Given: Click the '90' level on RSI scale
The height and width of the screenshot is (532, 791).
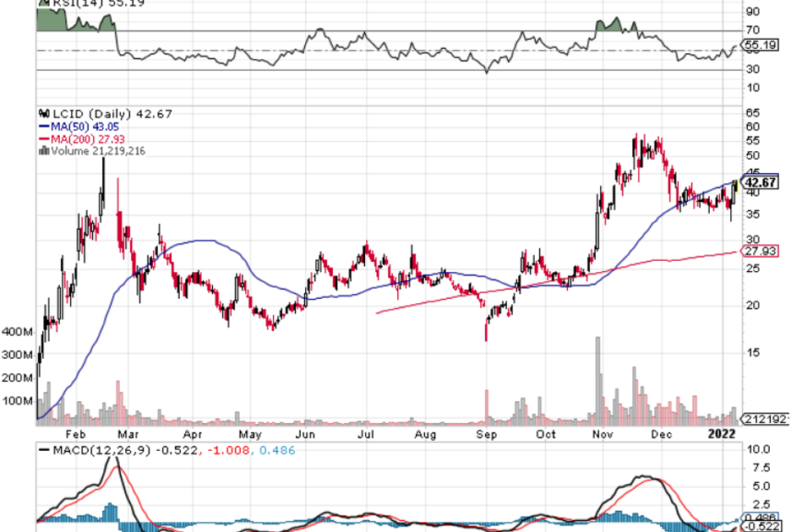Looking at the screenshot, I should coord(753,11).
